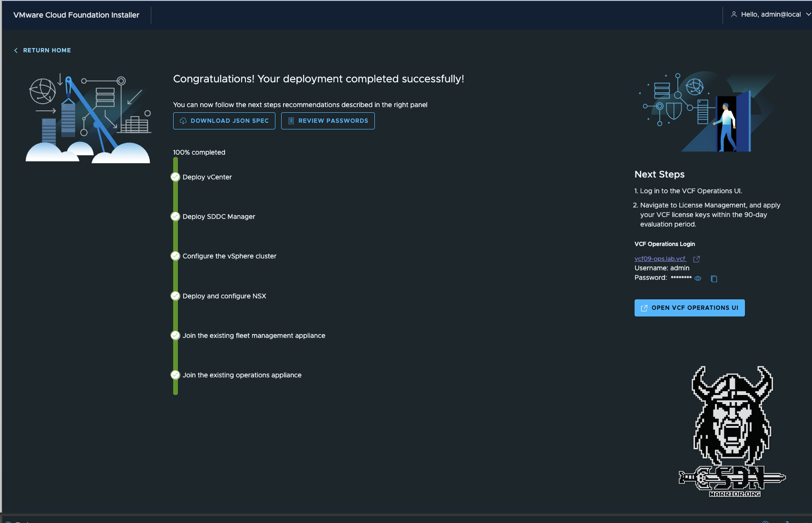Click the Deploy vCenter checkmark icon
Screen dimensions: 812x523
tap(176, 177)
